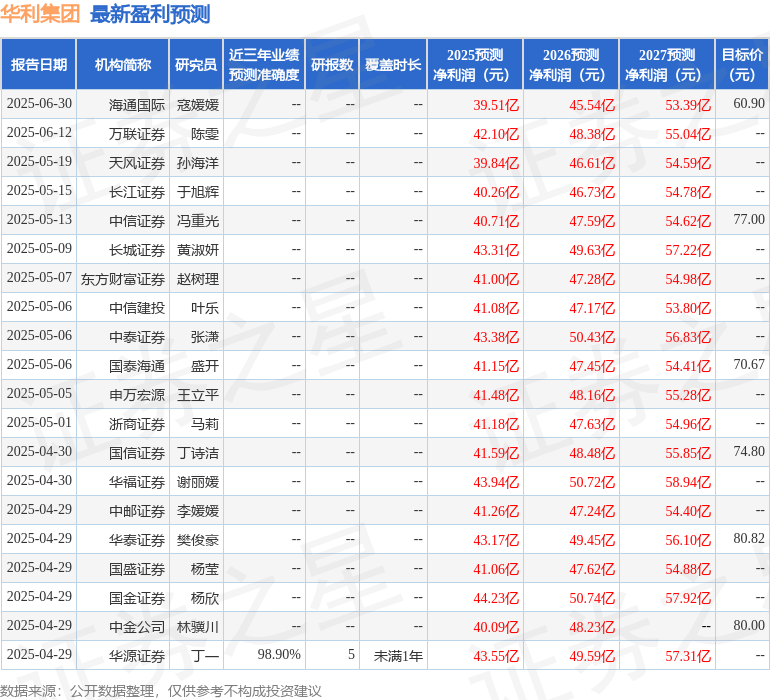This screenshot has width=770, height=700.
Task: Select the 机构简称 column header
Action: tap(123, 64)
